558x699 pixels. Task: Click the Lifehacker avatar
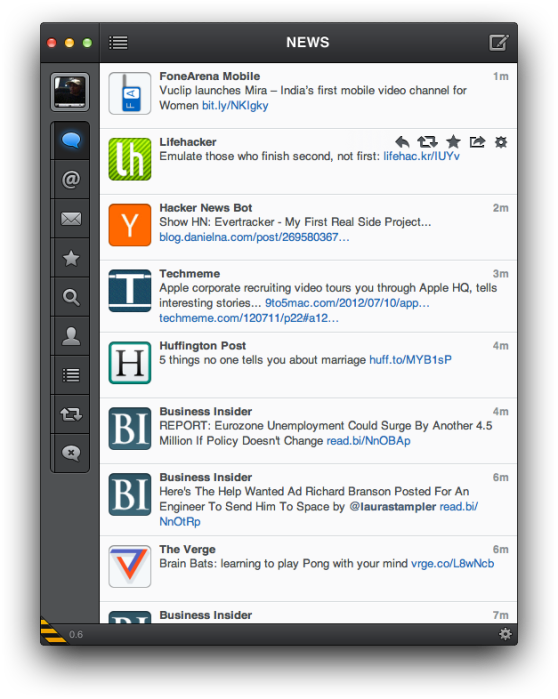tap(130, 159)
